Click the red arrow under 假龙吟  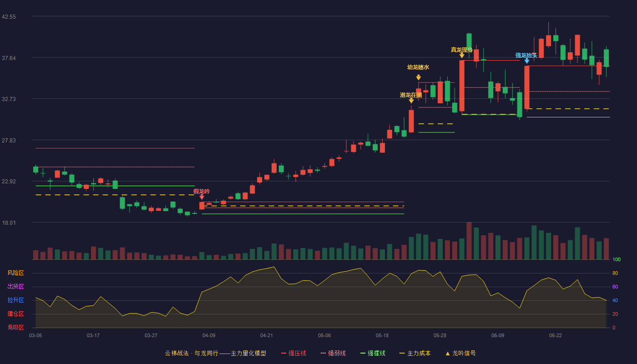pos(202,197)
